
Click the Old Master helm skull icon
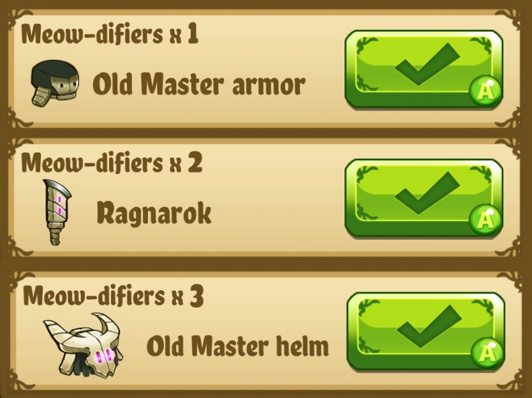pos(83,346)
